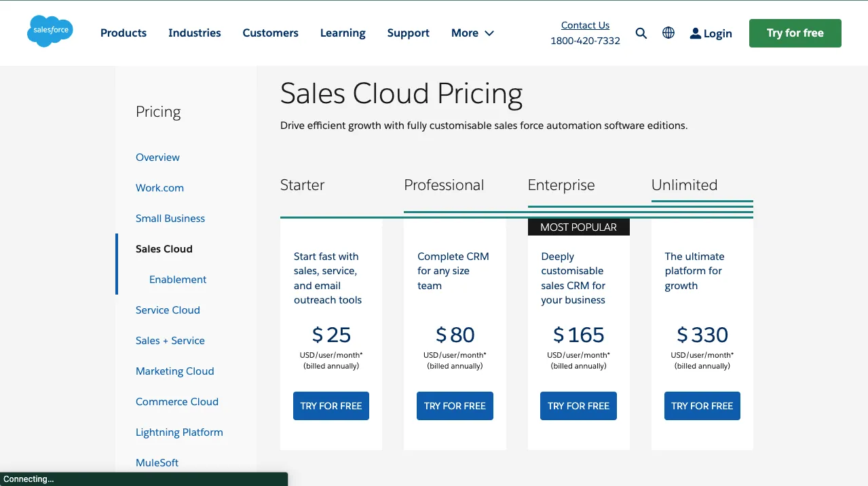868x486 pixels.
Task: Select Sales Cloud in the sidebar
Action: pos(164,249)
